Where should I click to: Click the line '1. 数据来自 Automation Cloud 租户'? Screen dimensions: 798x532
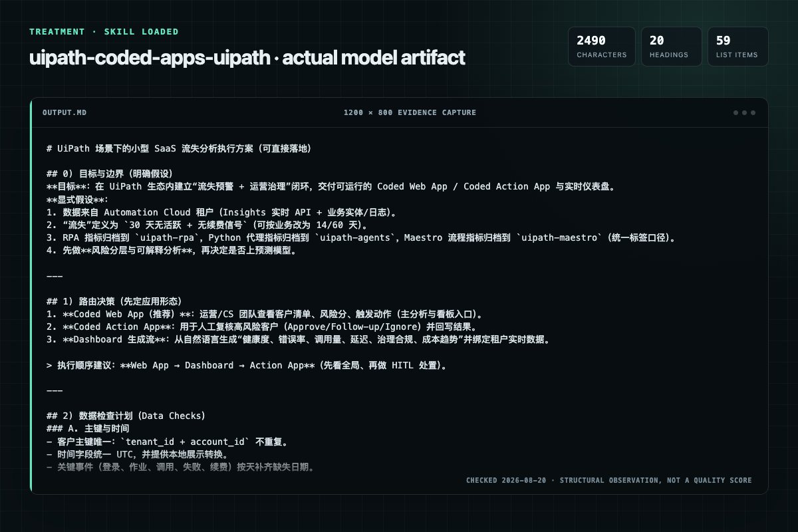(221, 213)
